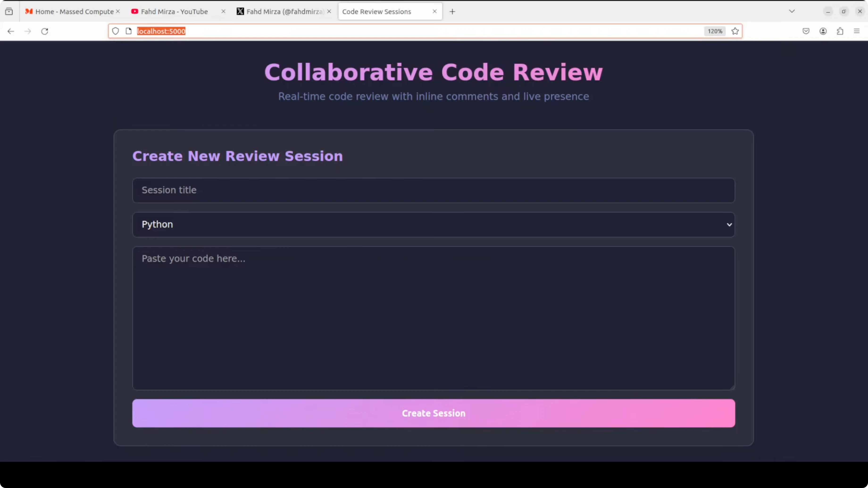Expand the Python language dropdown
Viewport: 868px width, 488px height.
coord(433,225)
